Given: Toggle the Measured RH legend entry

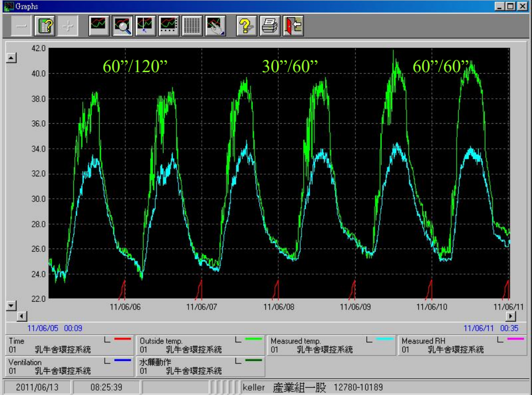Looking at the screenshot, I should pos(462,345).
